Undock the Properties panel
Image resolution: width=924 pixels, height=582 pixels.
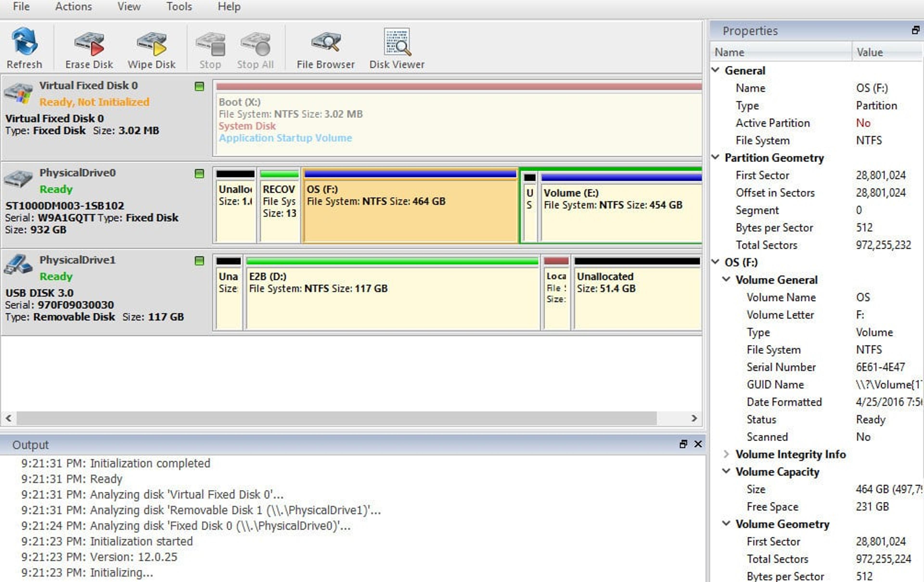click(916, 30)
